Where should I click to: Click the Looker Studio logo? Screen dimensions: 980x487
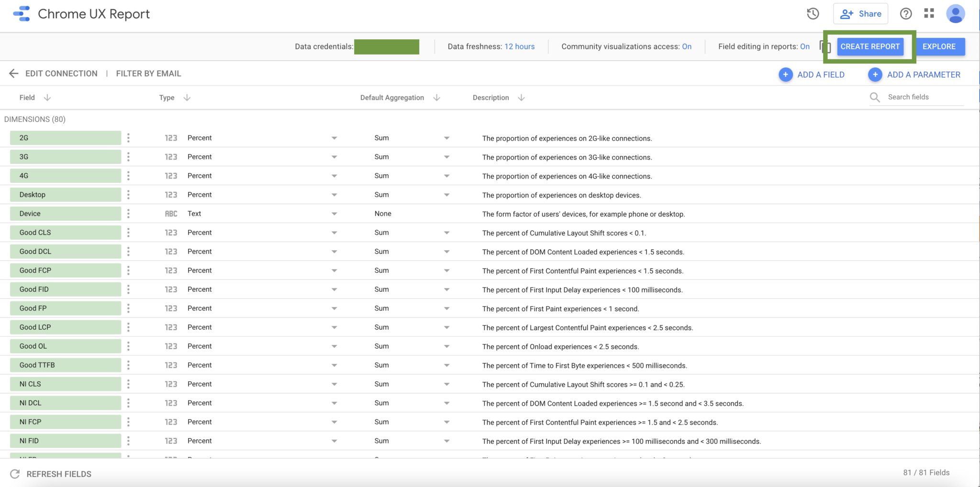click(22, 14)
